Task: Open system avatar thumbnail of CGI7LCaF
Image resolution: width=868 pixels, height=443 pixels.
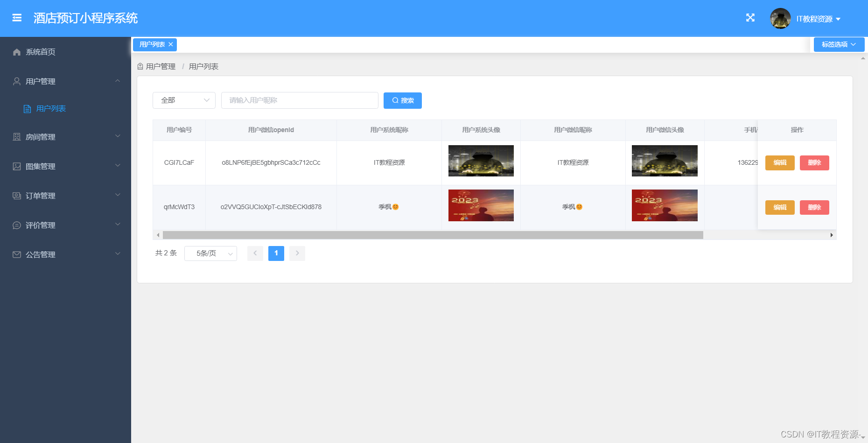Action: [481, 161]
